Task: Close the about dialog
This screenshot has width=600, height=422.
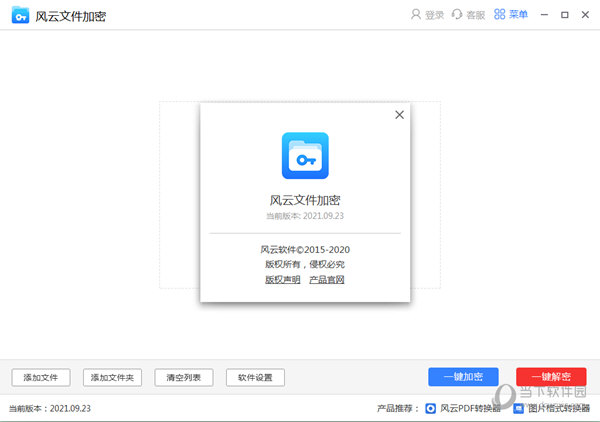Action: coord(399,115)
